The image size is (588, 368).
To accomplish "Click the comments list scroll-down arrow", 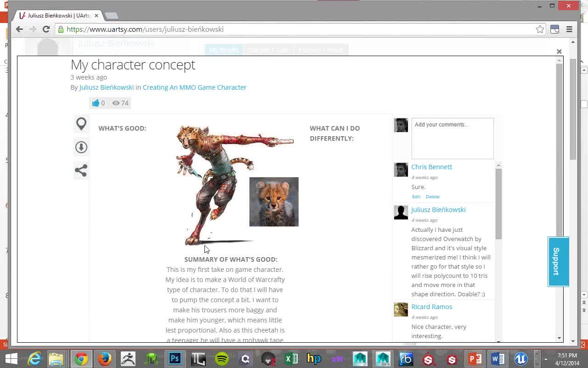I will (x=498, y=341).
